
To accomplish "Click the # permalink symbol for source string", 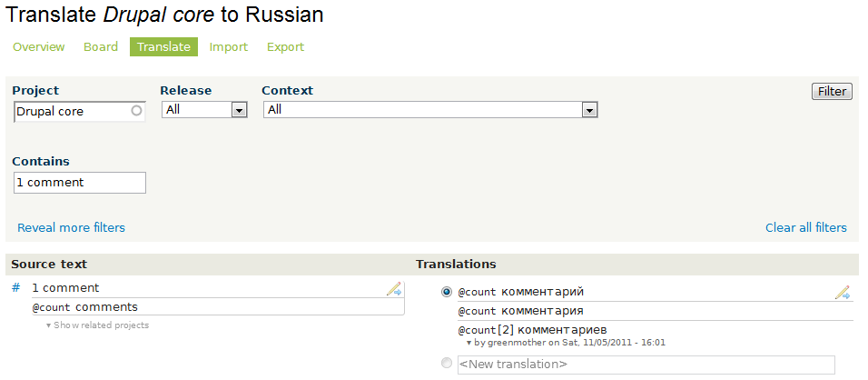I will click(16, 288).
